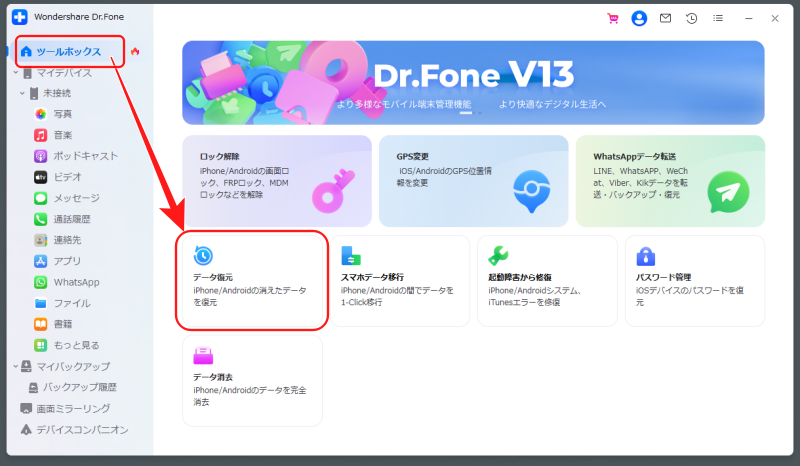Open the データ消去 tool card
The image size is (800, 466).
click(x=252, y=381)
